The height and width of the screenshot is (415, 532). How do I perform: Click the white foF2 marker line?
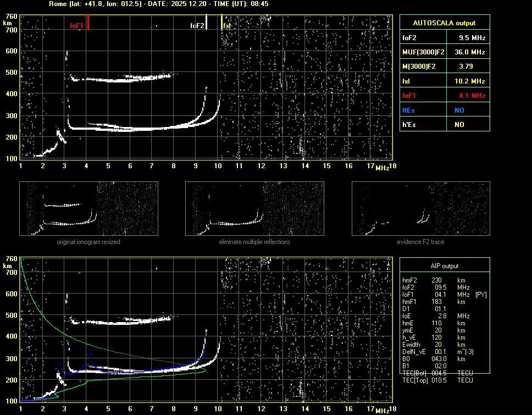[207, 23]
